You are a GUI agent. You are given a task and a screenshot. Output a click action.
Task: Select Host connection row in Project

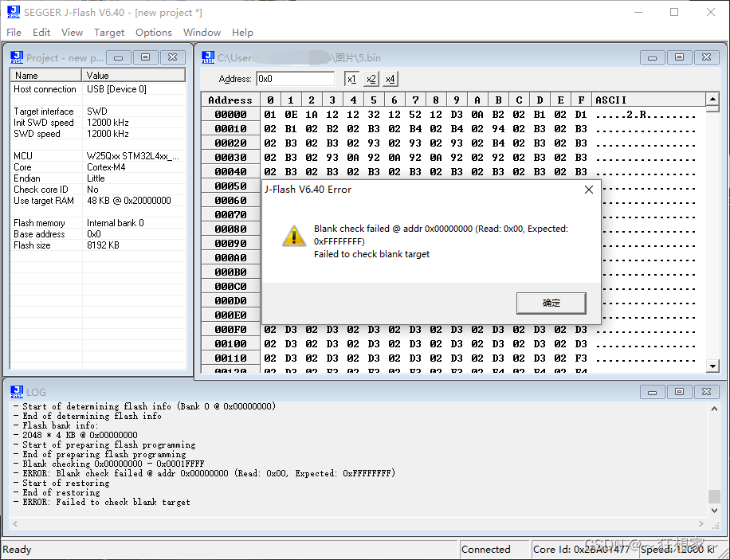click(x=98, y=89)
